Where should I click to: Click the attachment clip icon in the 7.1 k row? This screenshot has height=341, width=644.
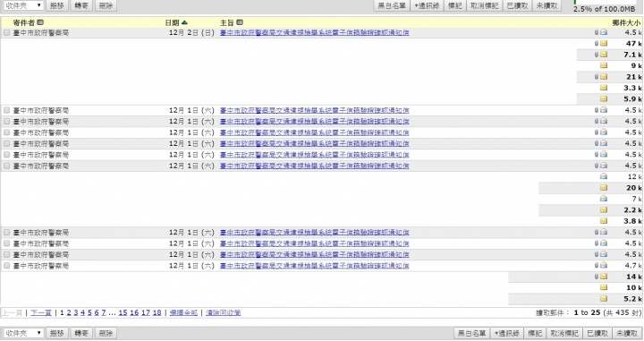597,55
